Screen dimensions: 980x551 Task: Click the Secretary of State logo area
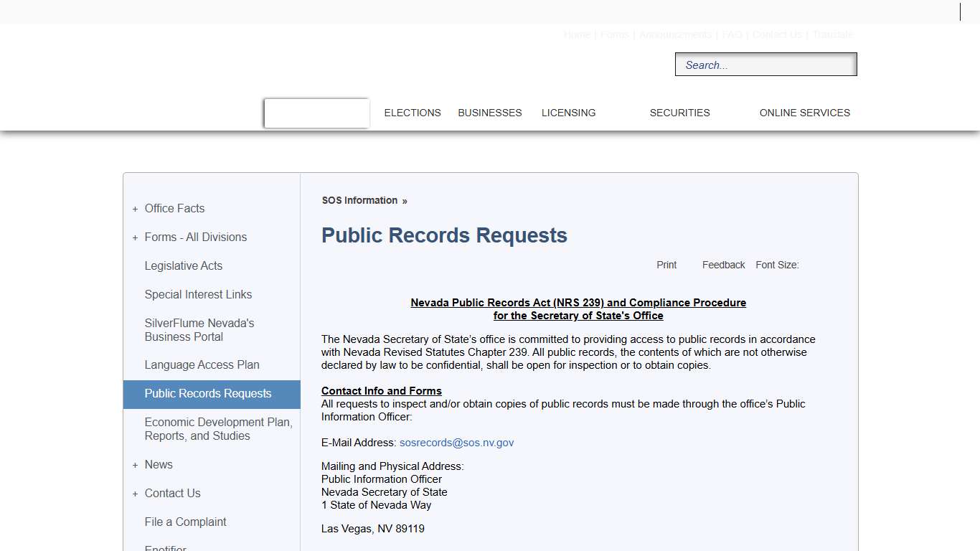[316, 113]
